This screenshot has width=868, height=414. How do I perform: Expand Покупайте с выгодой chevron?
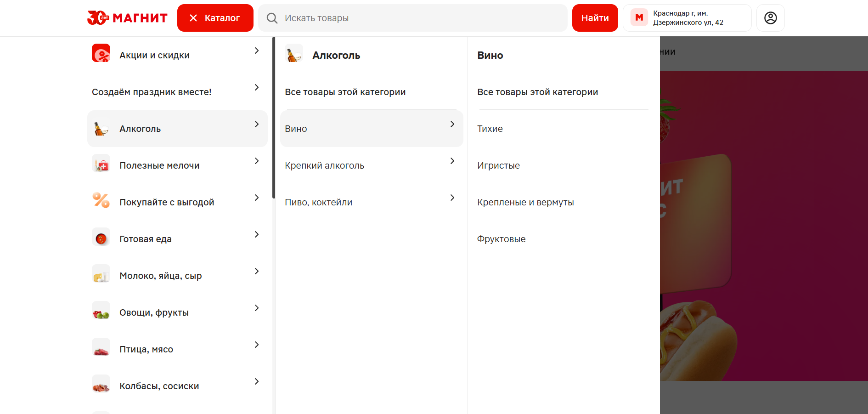point(257,198)
